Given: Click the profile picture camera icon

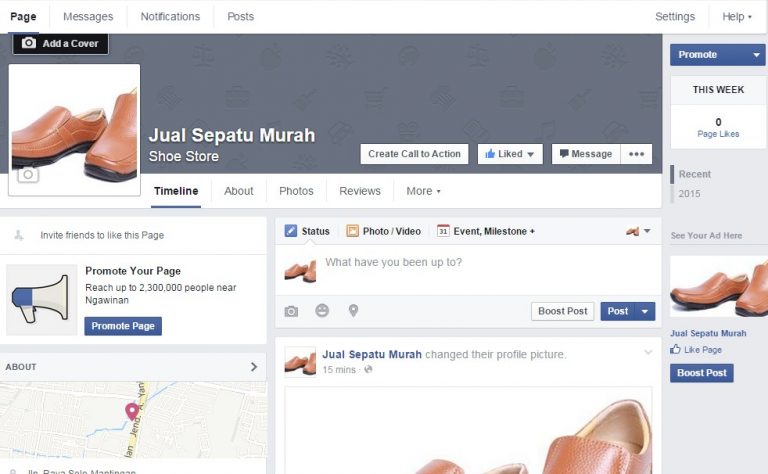Looking at the screenshot, I should pyautogui.click(x=28, y=174).
